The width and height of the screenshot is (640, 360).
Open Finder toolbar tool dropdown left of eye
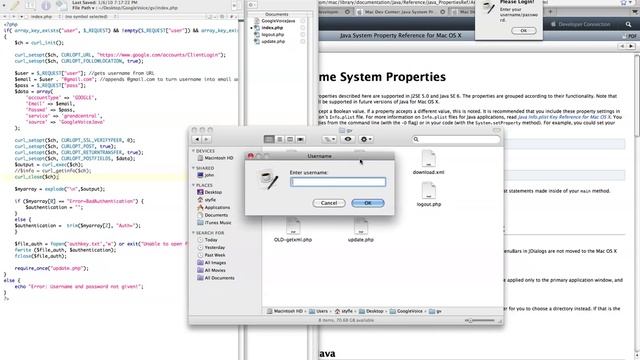329,139
